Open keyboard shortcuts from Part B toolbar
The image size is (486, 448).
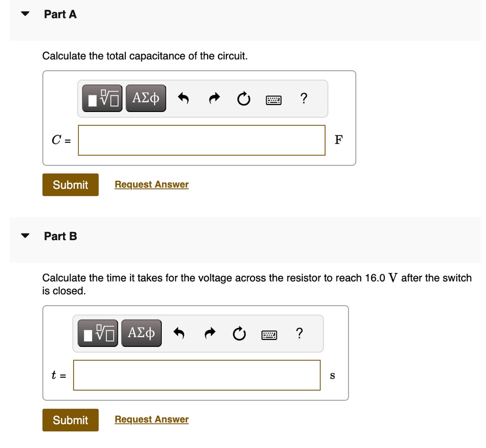tap(268, 334)
